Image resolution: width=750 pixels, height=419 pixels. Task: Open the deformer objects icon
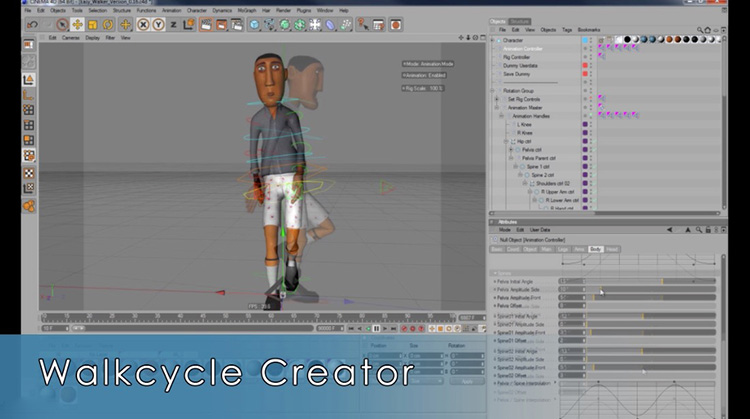pos(330,24)
